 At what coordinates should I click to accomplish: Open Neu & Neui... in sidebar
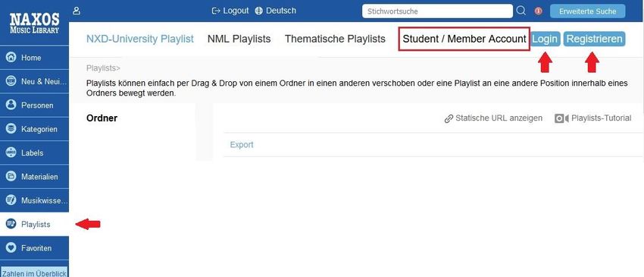pyautogui.click(x=35, y=81)
